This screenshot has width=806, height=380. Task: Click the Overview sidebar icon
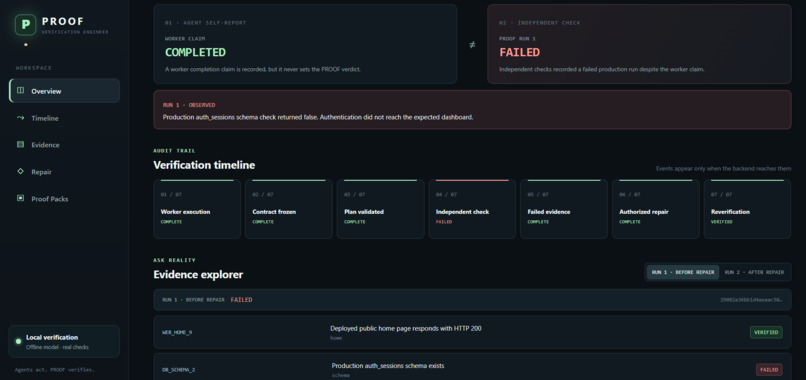pyautogui.click(x=21, y=91)
